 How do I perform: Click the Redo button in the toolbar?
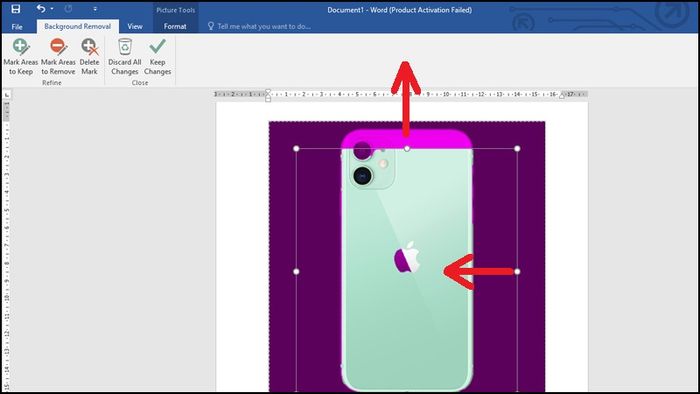coord(68,8)
